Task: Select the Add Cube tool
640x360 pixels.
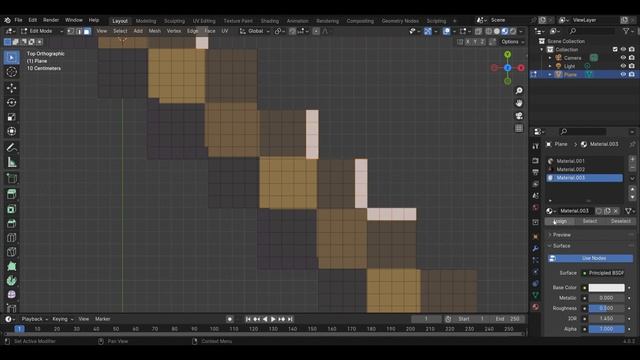Action: pos(11,178)
